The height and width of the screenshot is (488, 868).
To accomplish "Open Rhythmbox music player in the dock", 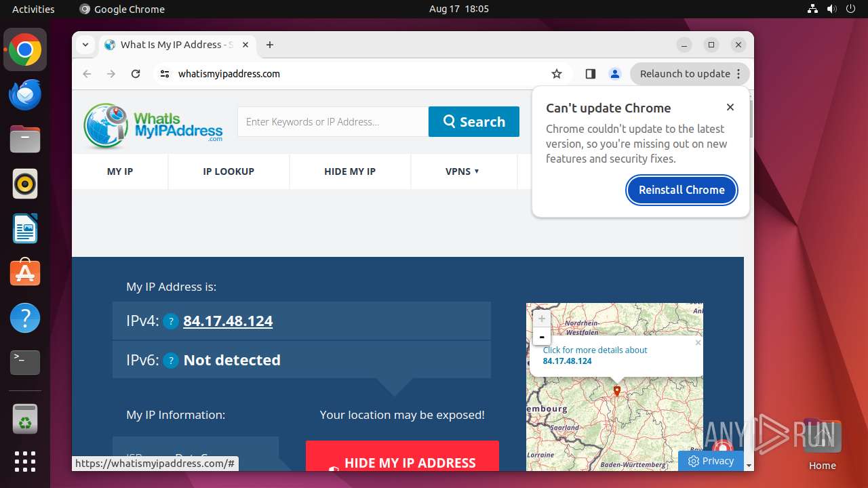I will [x=25, y=184].
